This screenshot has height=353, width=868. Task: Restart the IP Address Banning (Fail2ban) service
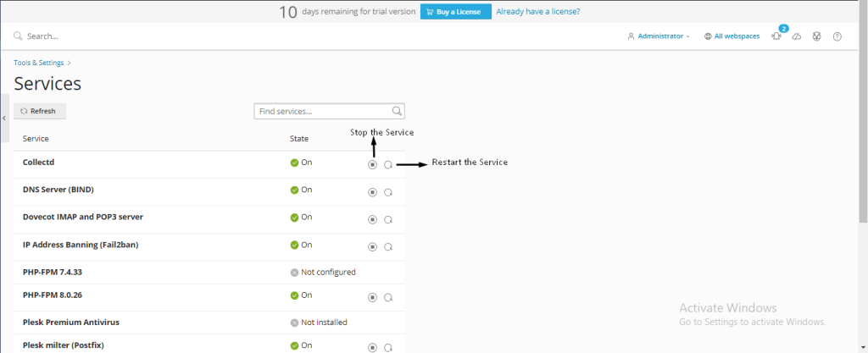tap(387, 247)
